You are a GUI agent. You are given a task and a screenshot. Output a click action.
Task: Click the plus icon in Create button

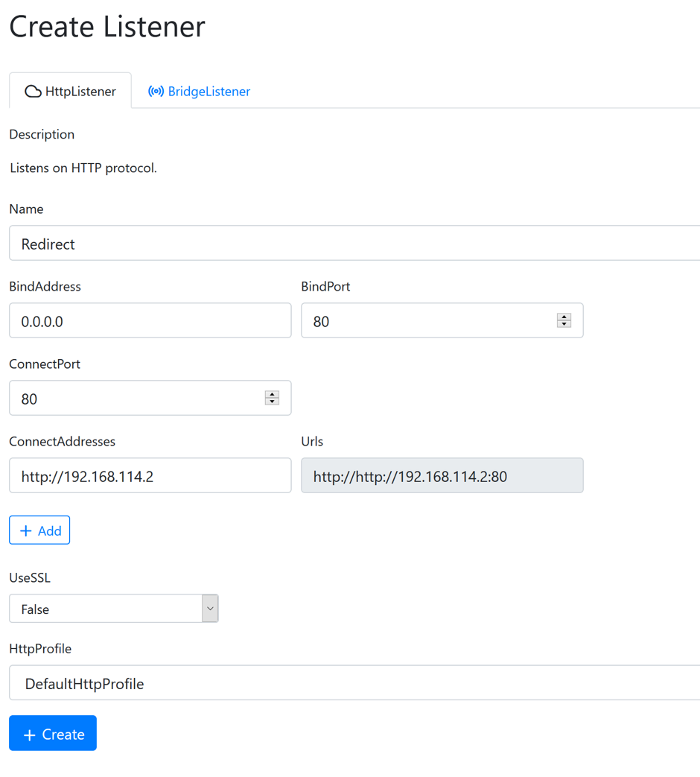pyautogui.click(x=30, y=735)
